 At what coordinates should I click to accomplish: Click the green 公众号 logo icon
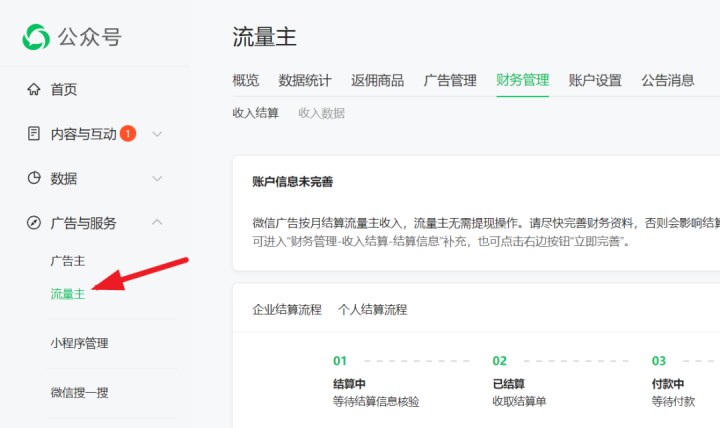[36, 37]
